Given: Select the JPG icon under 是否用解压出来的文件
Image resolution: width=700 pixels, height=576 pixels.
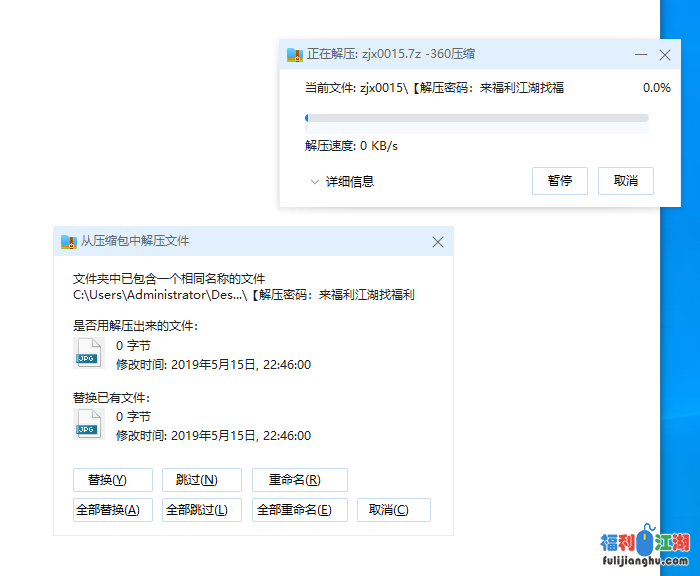Looking at the screenshot, I should 88,353.
